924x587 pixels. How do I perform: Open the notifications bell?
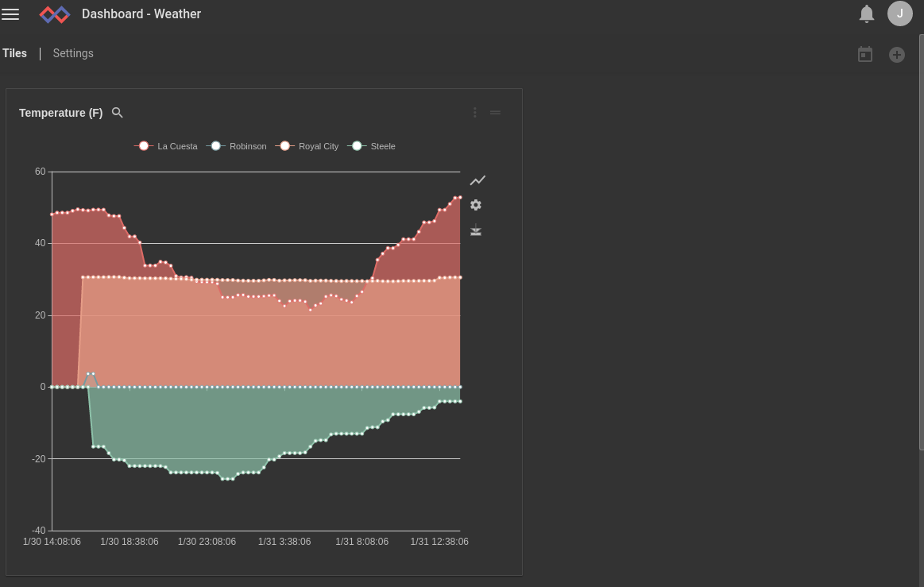866,14
